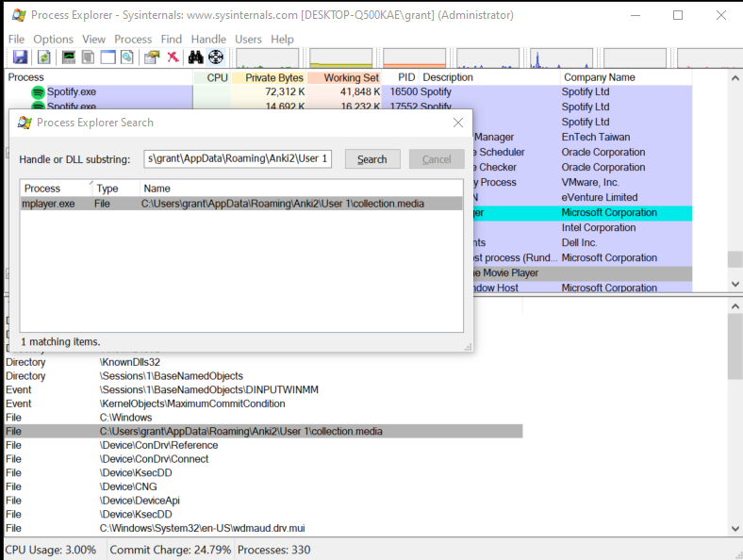The width and height of the screenshot is (743, 560).
Task: Sort by the Process column header in main list
Action: (x=100, y=77)
